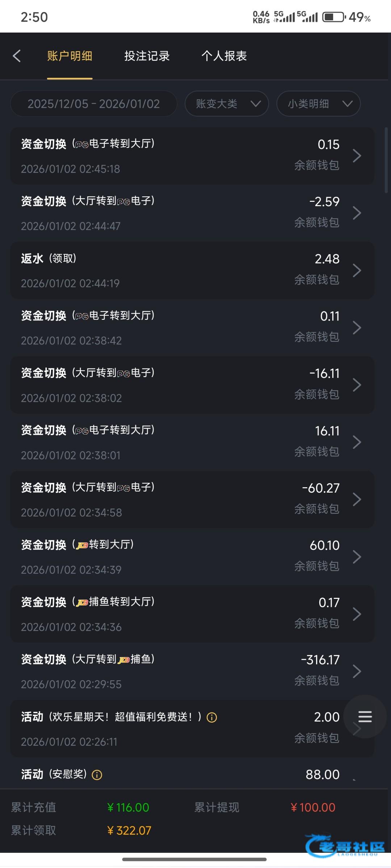Tap info icon beside 安慰奖 activity
The height and width of the screenshot is (868, 391).
97,775
